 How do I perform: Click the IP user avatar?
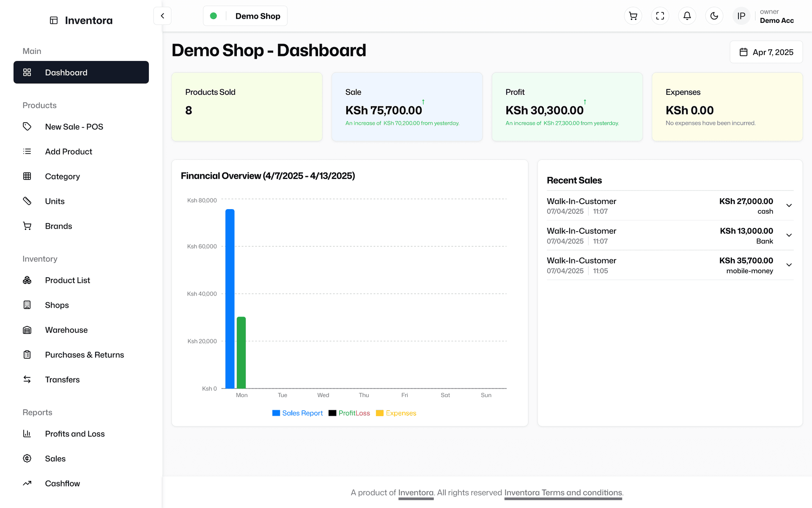coord(741,16)
